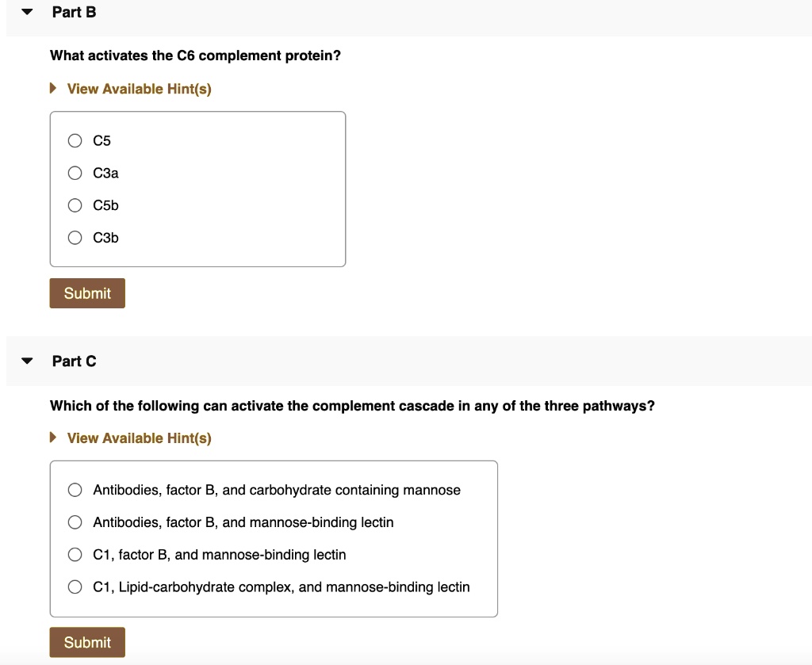This screenshot has width=812, height=665.
Task: Pick 'Antibodies, factor B, and mannose-binding lectin'
Action: click(75, 522)
